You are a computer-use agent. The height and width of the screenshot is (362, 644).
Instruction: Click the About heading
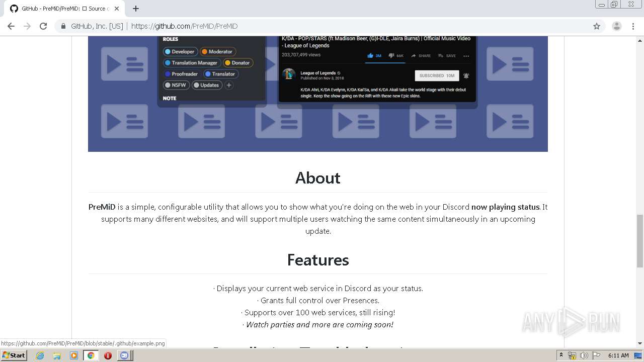tap(318, 178)
